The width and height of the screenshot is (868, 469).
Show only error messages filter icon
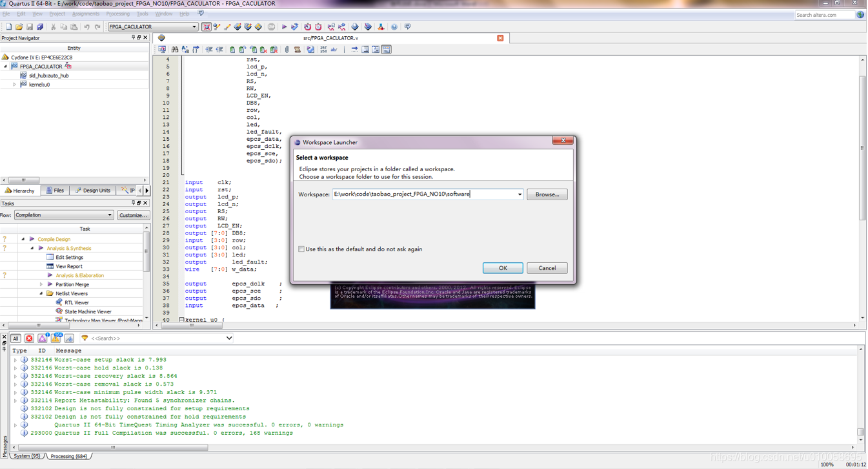point(29,338)
